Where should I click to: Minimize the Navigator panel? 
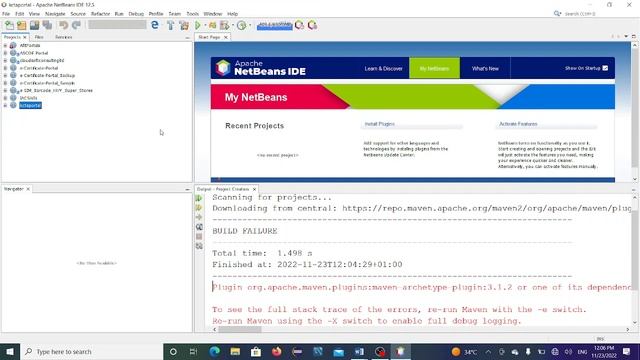pyautogui.click(x=187, y=189)
